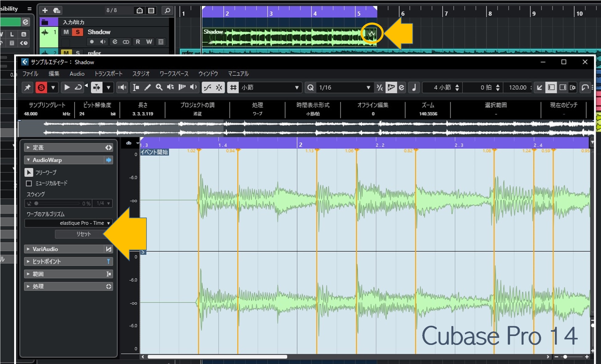Select the Draw pencil tool
Image resolution: width=601 pixels, height=364 pixels.
coord(147,88)
